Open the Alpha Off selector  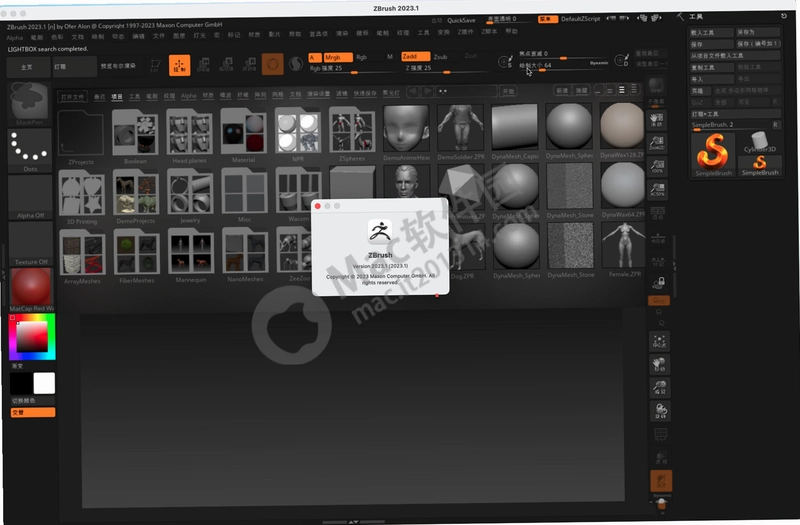pos(30,197)
